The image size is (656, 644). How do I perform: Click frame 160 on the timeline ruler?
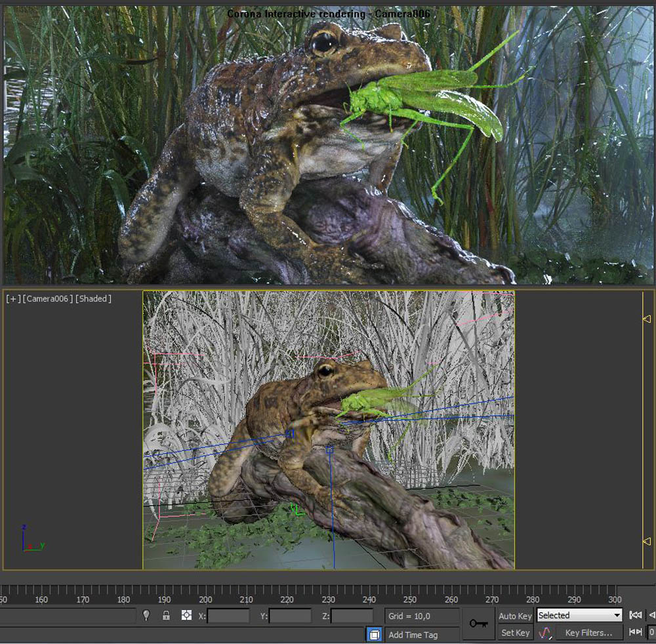(x=41, y=599)
